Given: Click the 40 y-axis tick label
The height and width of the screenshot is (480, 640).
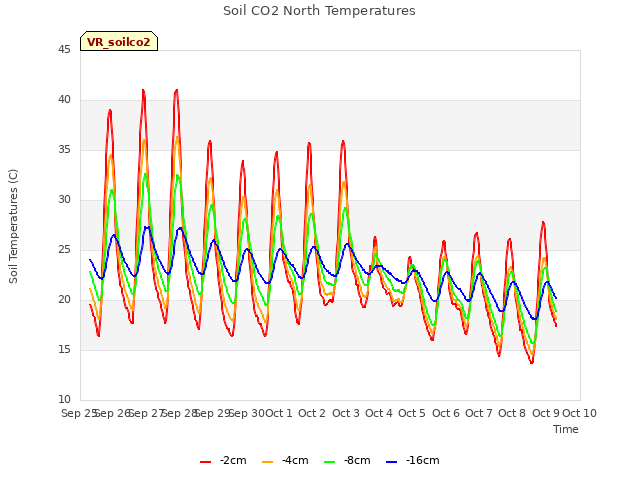Looking at the screenshot, I should click(x=64, y=99).
